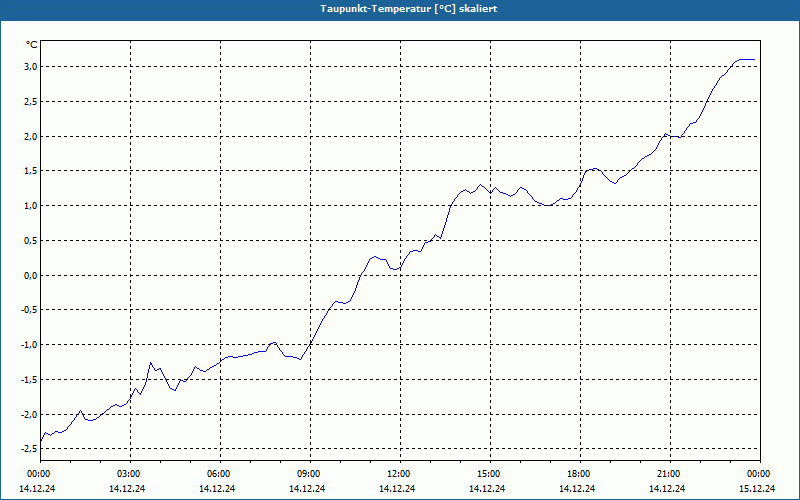Select the -1,0 y-axis value
The image size is (800, 500).
(29, 345)
